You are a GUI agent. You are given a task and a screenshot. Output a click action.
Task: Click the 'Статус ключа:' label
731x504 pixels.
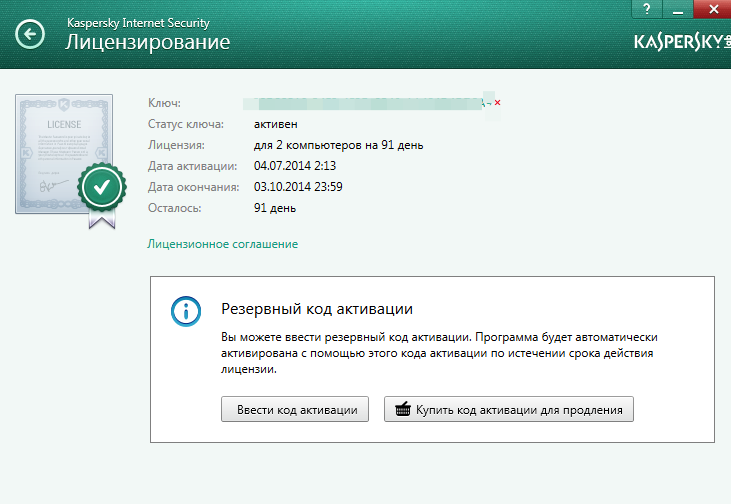click(186, 124)
